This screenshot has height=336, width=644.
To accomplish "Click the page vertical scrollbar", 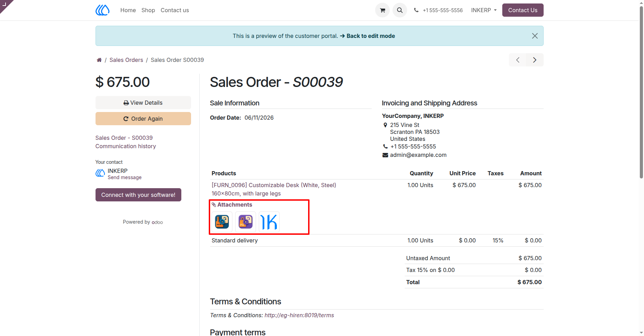I will tap(641, 92).
